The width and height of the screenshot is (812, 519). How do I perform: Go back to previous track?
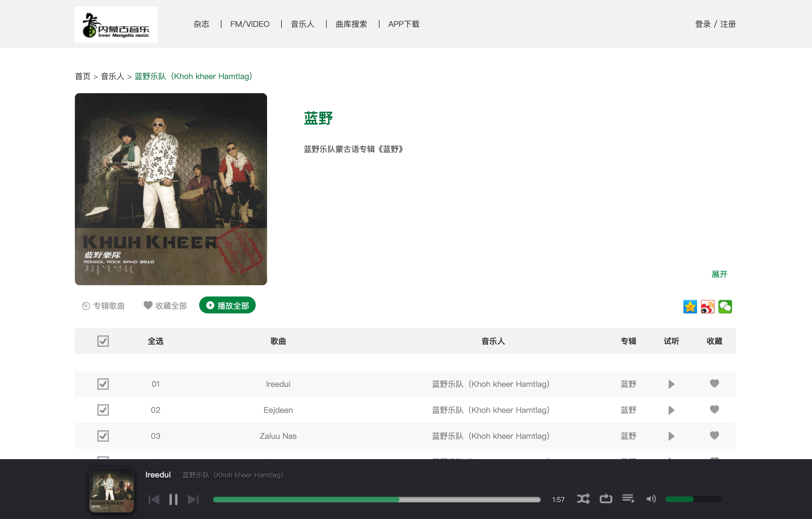(x=154, y=499)
